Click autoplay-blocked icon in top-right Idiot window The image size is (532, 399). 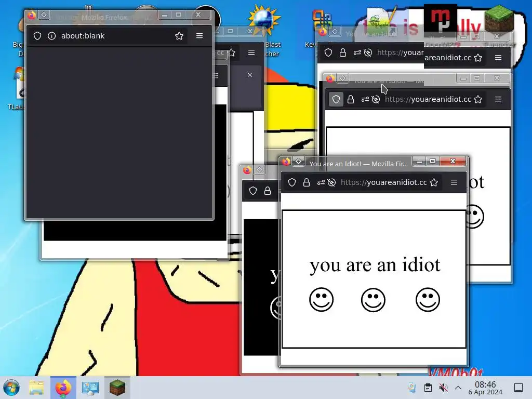click(368, 52)
